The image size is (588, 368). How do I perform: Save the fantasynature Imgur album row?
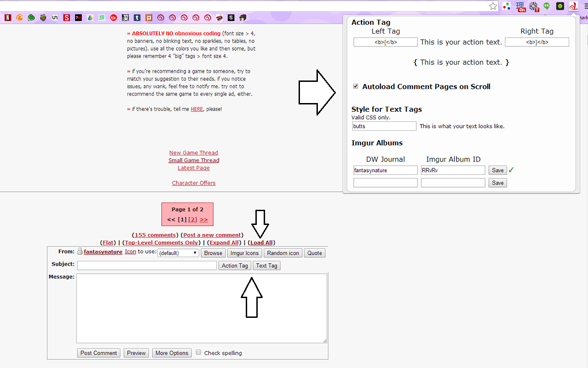point(498,170)
